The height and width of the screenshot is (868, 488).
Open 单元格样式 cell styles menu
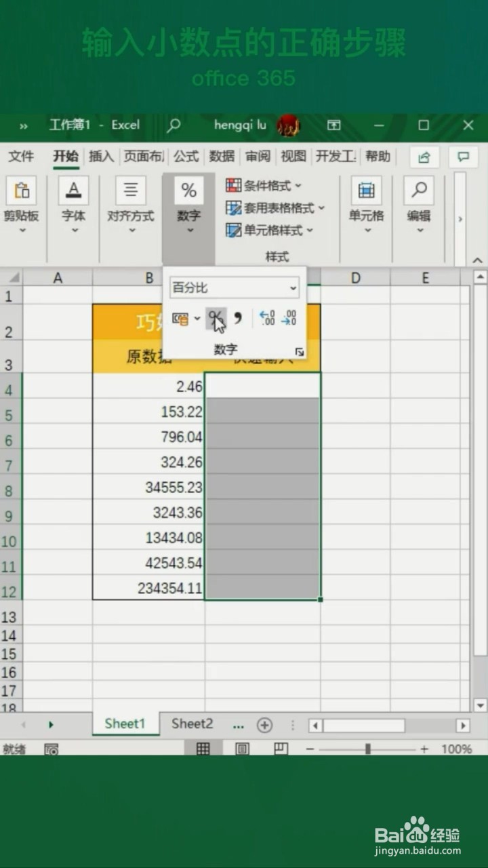270,231
